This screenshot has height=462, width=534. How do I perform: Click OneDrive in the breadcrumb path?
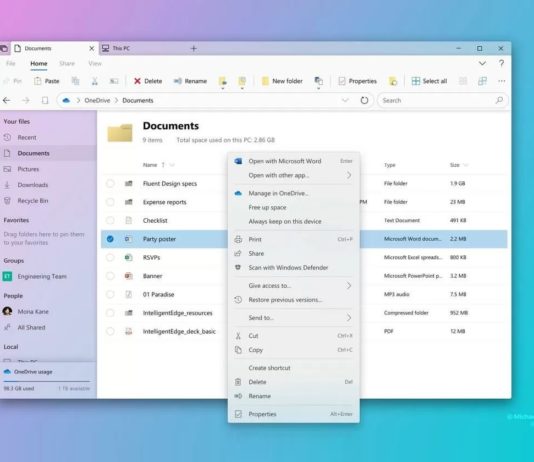(x=97, y=100)
